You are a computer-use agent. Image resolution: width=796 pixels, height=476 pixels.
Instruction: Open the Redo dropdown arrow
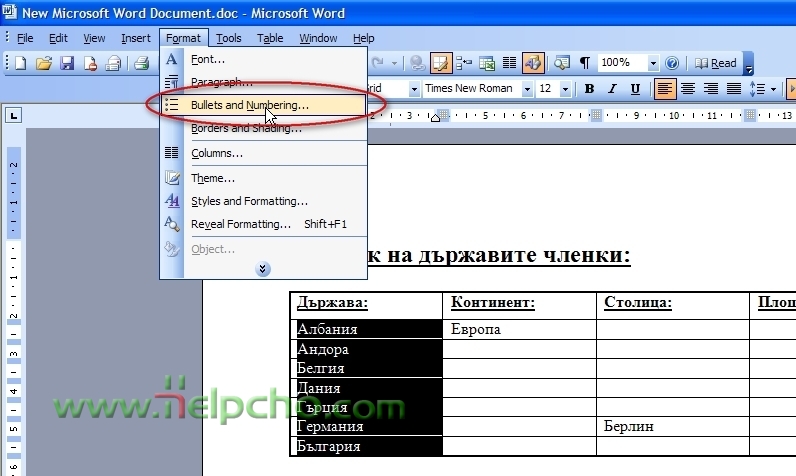coord(394,63)
